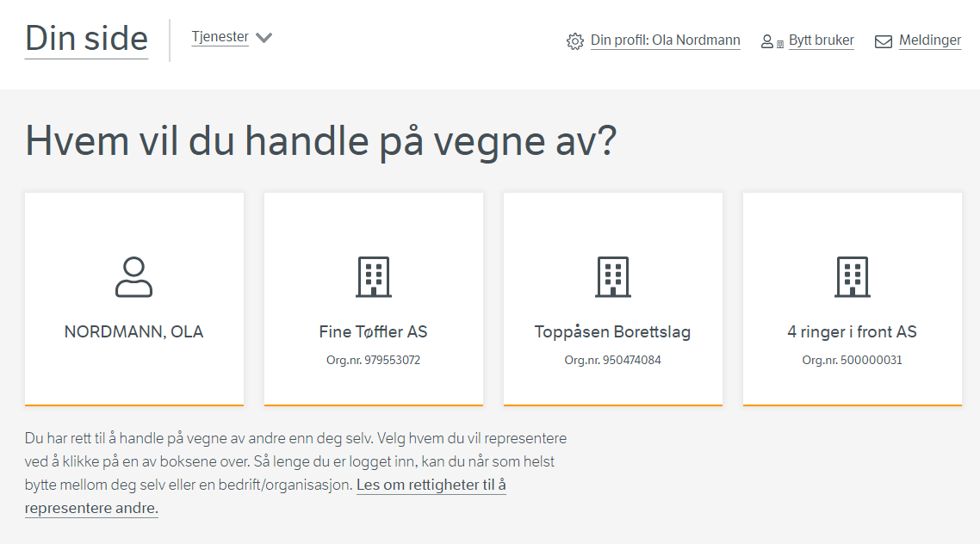The image size is (980, 544).
Task: Click the user switch icon beside Bytt bruker
Action: [x=772, y=41]
